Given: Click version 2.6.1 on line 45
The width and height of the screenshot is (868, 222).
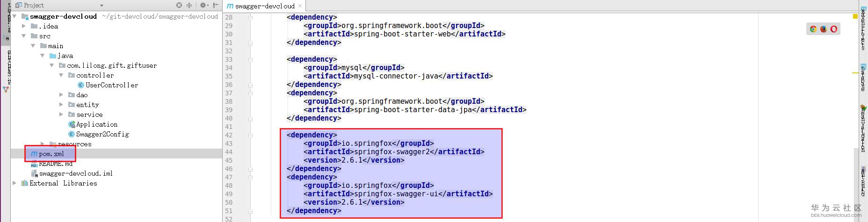Looking at the screenshot, I should pyautogui.click(x=352, y=160).
